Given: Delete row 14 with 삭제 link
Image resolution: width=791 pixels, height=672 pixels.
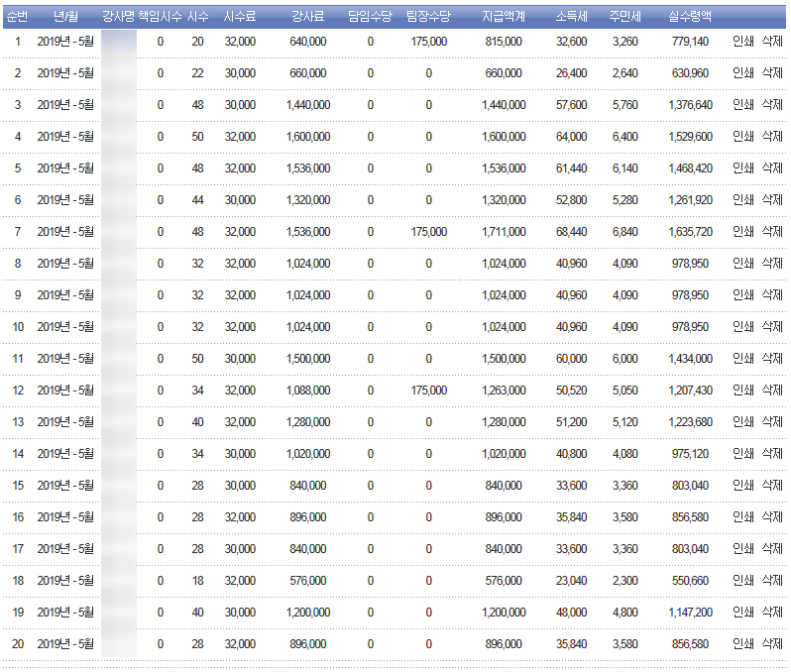Looking at the screenshot, I should click(x=771, y=454).
